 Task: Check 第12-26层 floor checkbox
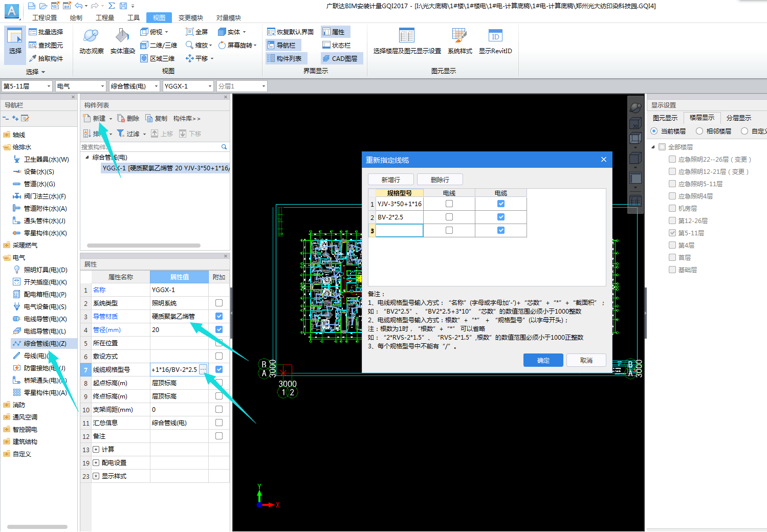pos(672,220)
